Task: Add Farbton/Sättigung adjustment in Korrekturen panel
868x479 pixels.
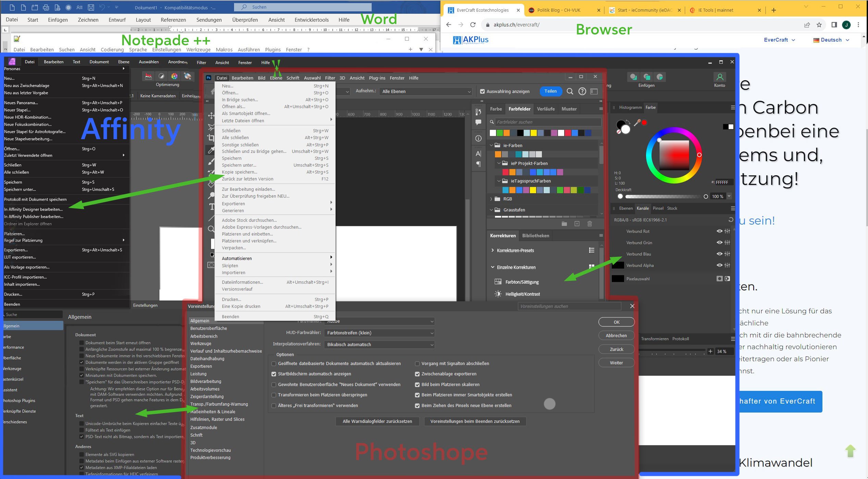Action: tap(517, 282)
